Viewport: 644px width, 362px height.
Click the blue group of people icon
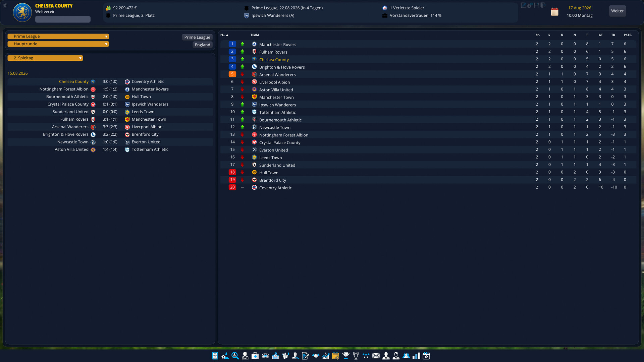click(406, 356)
